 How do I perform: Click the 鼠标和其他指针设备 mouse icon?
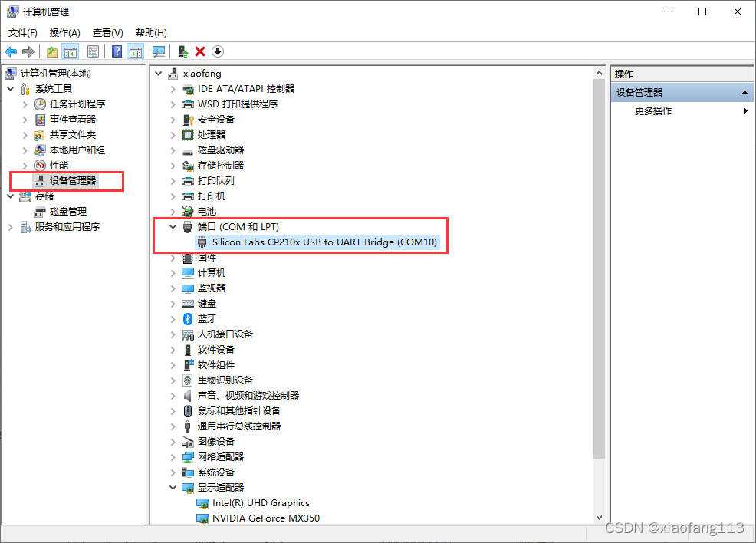point(188,411)
